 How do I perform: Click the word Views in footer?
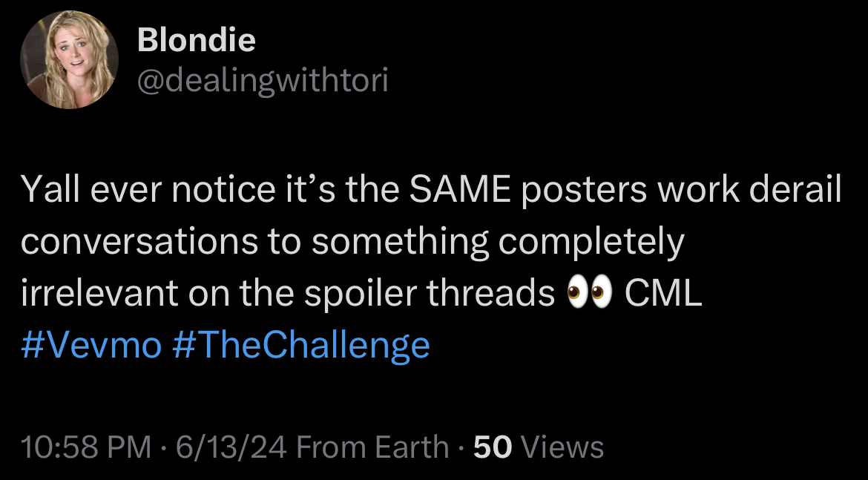(x=562, y=447)
